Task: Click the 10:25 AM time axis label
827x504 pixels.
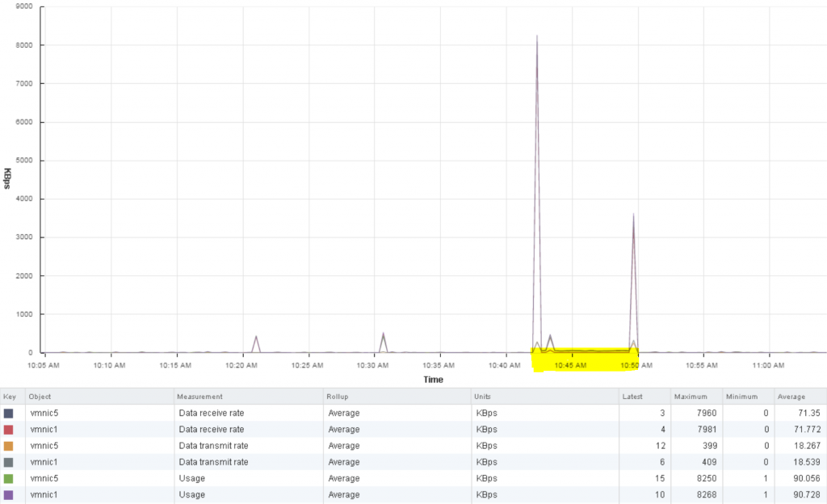Action: click(x=307, y=365)
